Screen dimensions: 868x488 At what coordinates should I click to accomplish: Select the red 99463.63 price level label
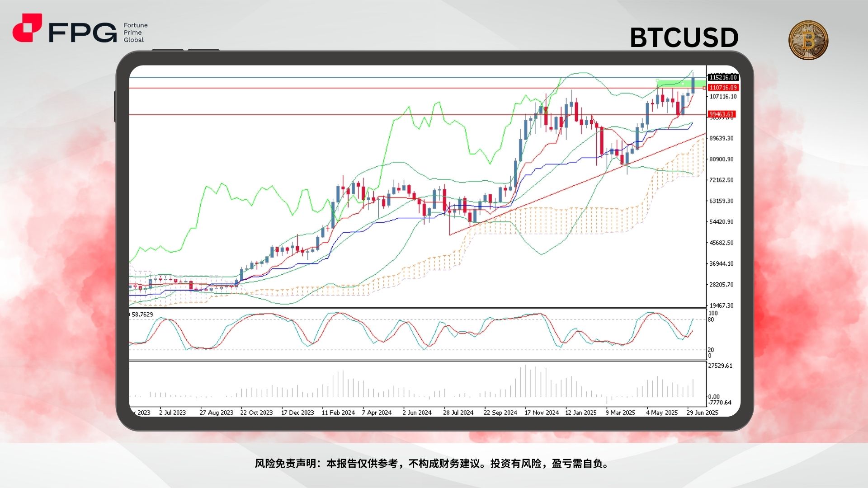(x=722, y=114)
